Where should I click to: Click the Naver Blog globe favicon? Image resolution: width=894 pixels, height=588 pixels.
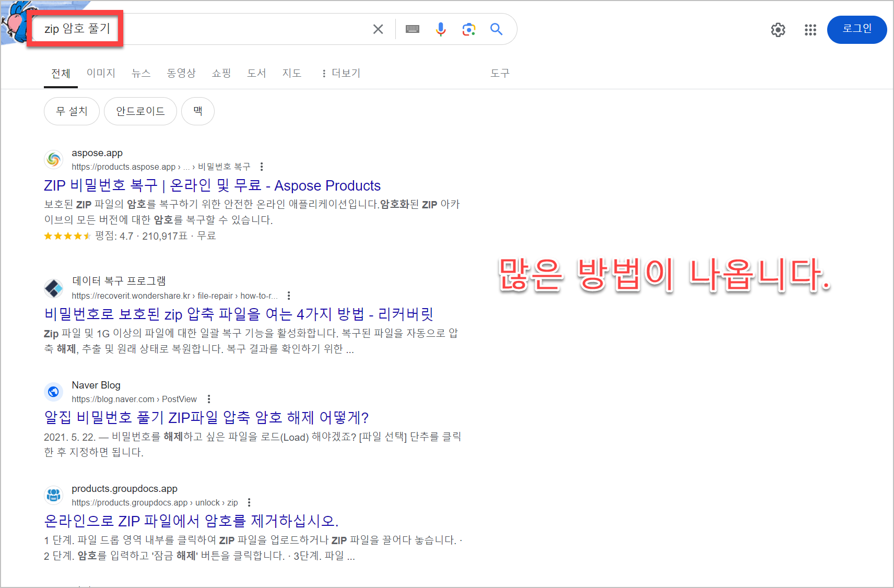point(54,392)
